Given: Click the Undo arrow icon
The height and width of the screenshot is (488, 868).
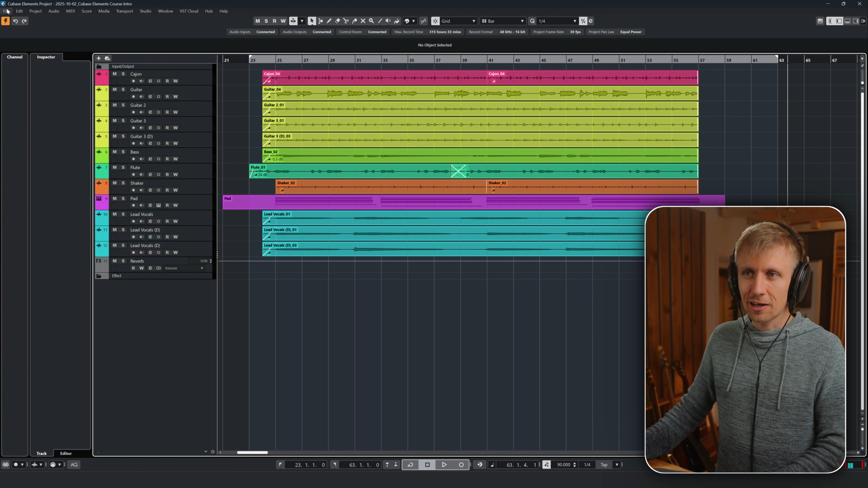Looking at the screenshot, I should tap(16, 21).
